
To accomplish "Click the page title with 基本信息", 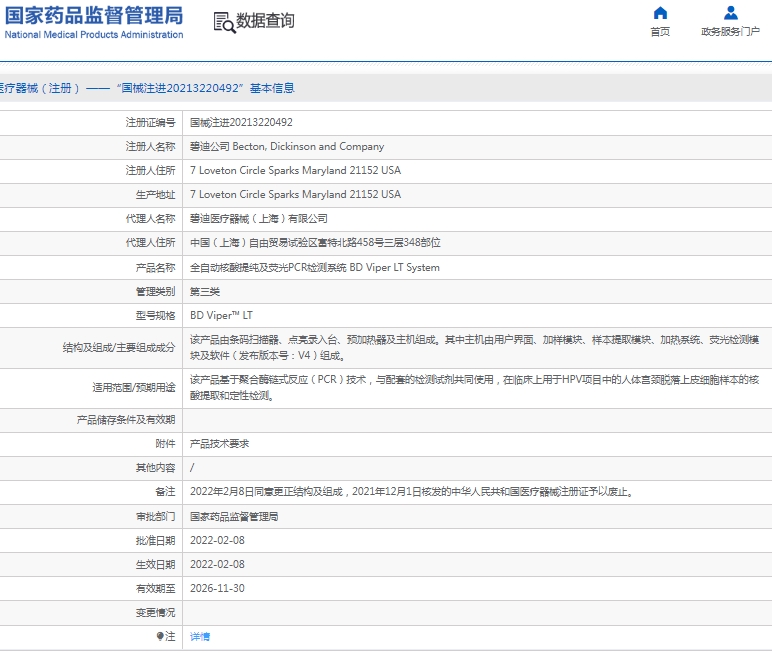I will click(x=147, y=88).
